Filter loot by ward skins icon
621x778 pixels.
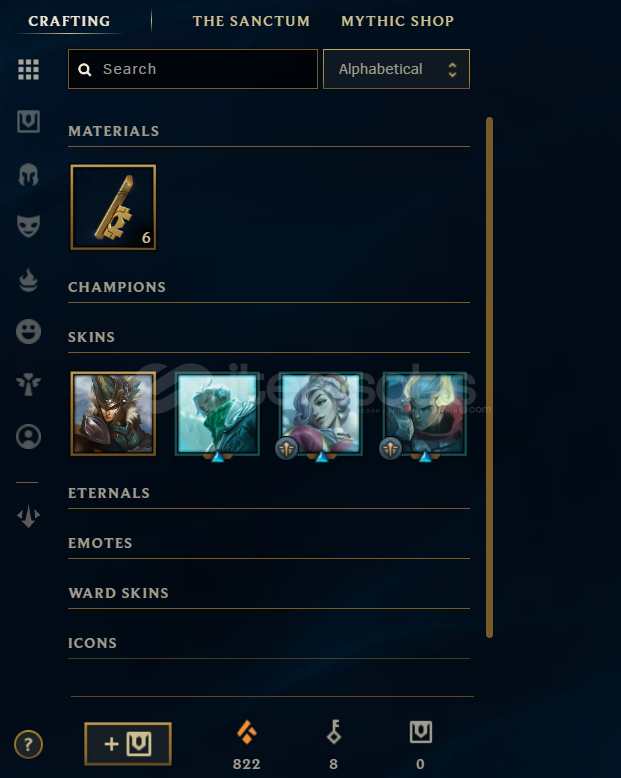28,384
